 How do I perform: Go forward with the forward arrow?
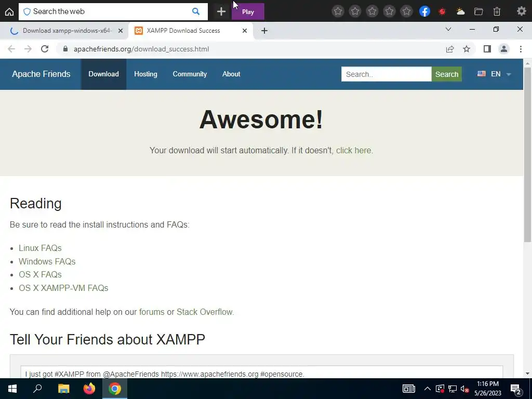click(28, 49)
